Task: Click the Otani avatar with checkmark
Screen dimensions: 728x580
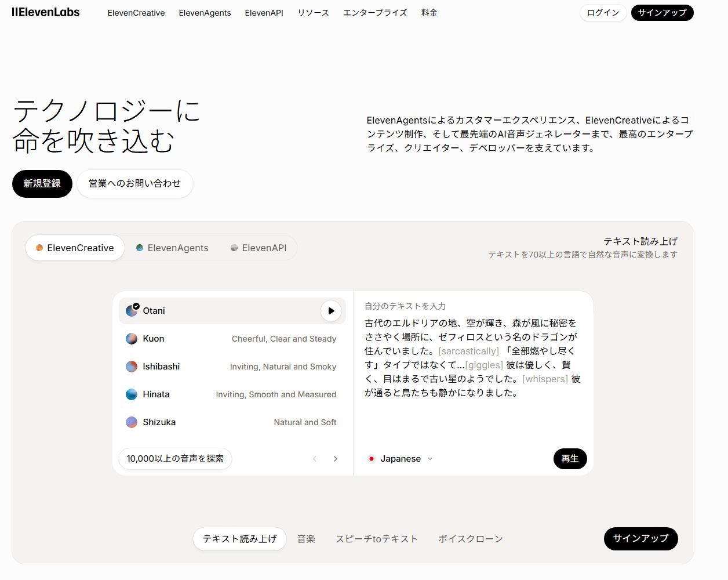Action: (x=132, y=310)
